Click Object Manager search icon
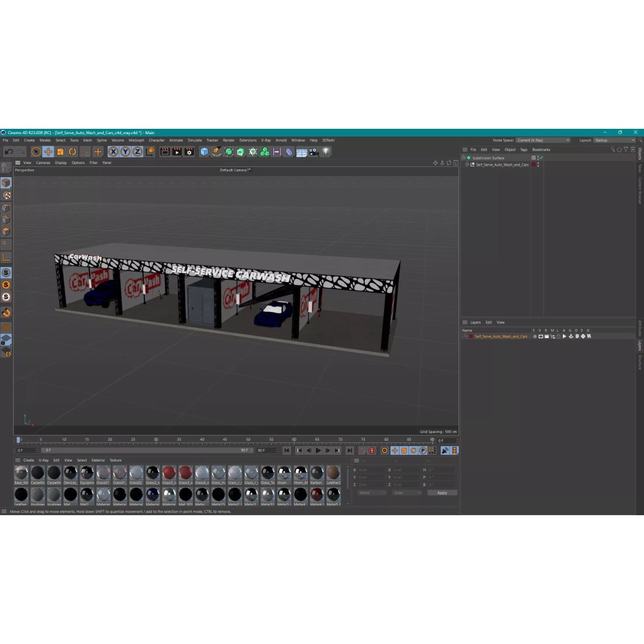The width and height of the screenshot is (644, 644). click(x=612, y=150)
